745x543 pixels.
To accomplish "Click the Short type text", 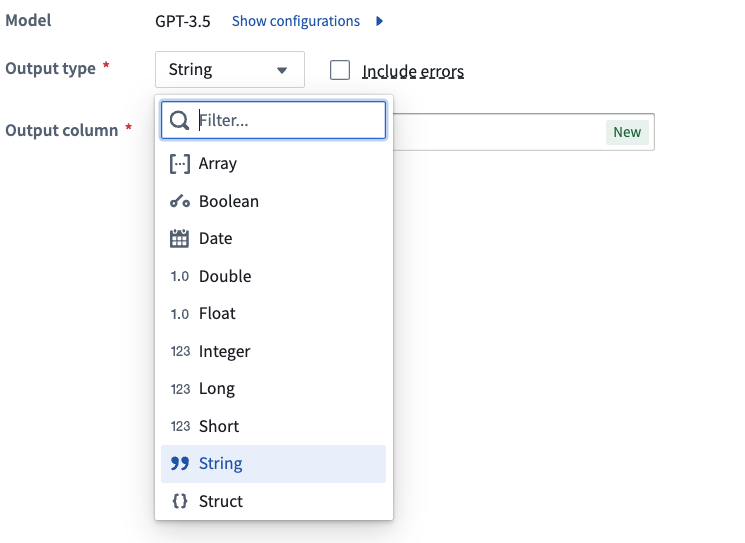I will click(x=219, y=426).
